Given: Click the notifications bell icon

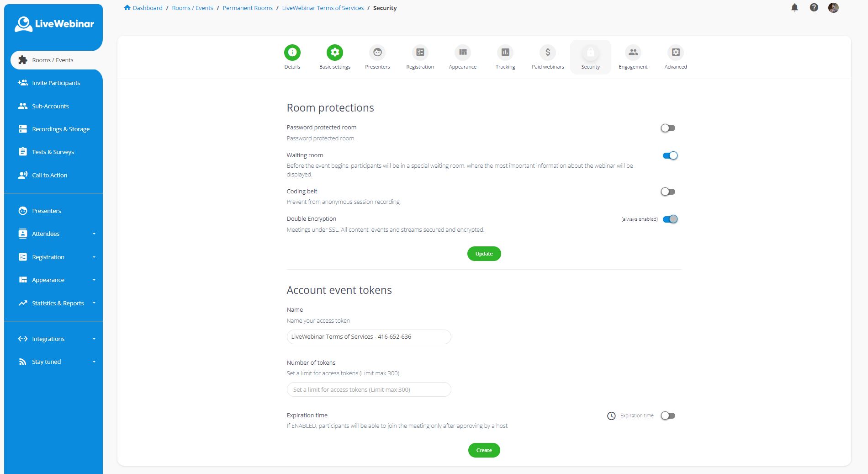Looking at the screenshot, I should coord(794,8).
